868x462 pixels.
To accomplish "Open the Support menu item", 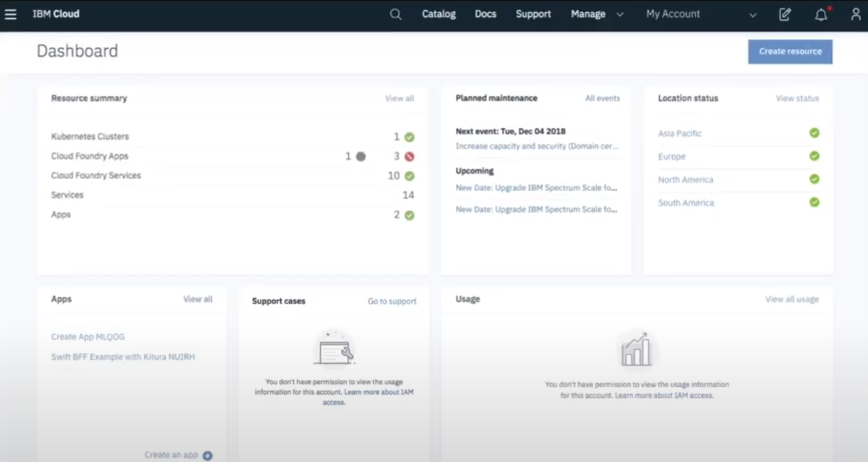I will click(x=533, y=14).
